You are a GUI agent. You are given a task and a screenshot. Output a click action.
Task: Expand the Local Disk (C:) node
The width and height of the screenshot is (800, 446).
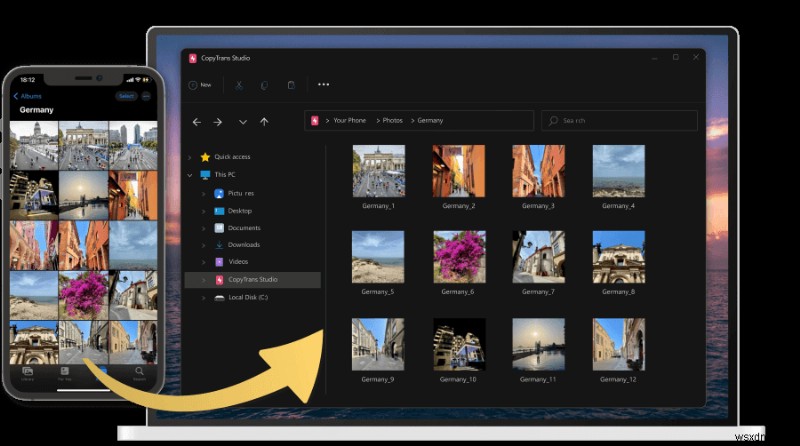coord(203,298)
